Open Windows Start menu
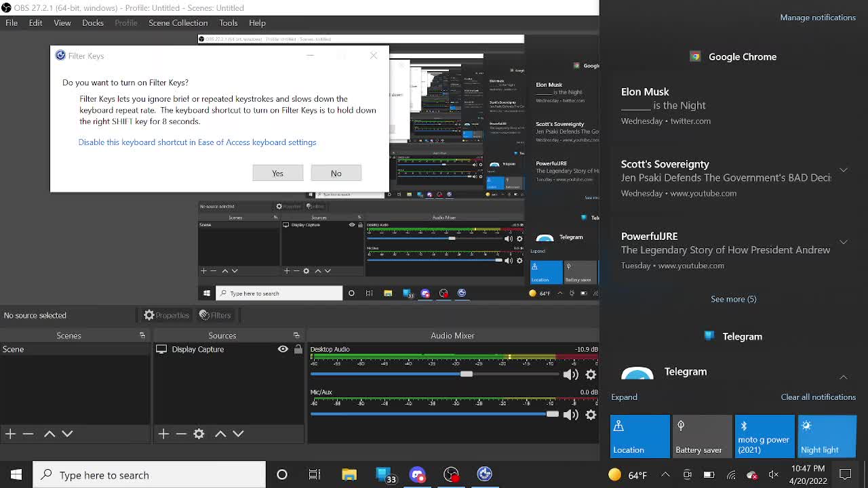This screenshot has height=488, width=868. pyautogui.click(x=16, y=474)
